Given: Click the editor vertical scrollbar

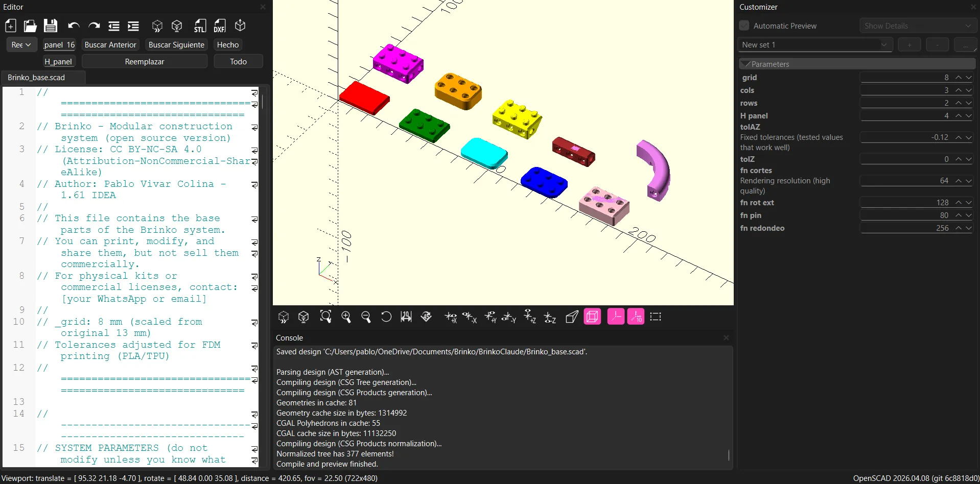Looking at the screenshot, I should [x=263, y=102].
